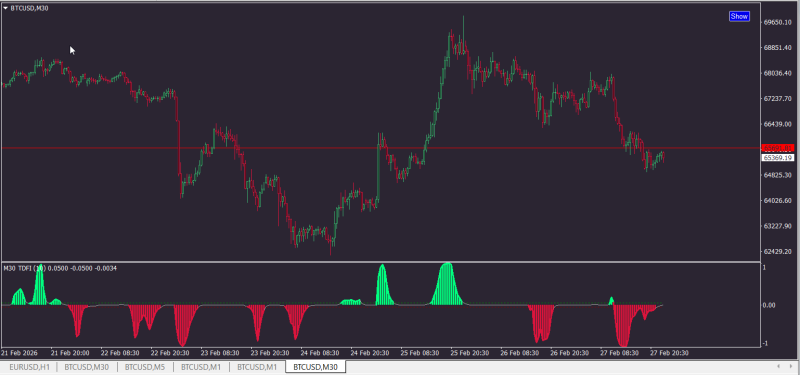
Task: Click the 27 Feb 20:30 time label
Action: coord(670,353)
